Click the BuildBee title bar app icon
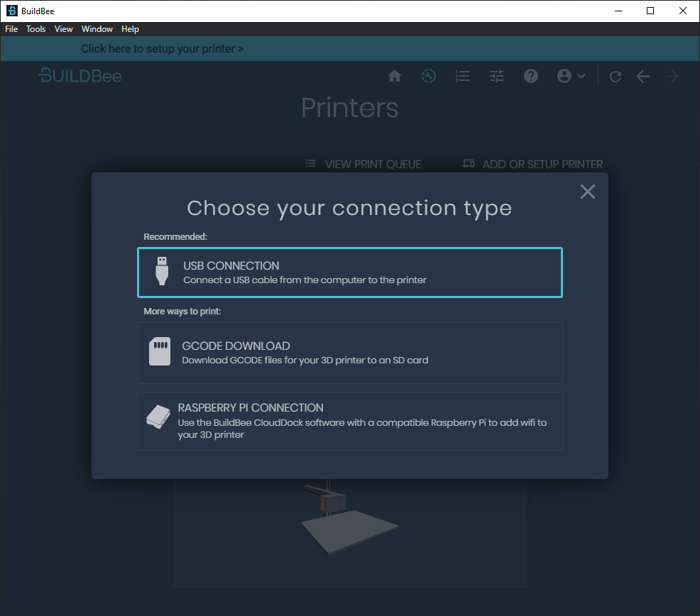 (11, 11)
